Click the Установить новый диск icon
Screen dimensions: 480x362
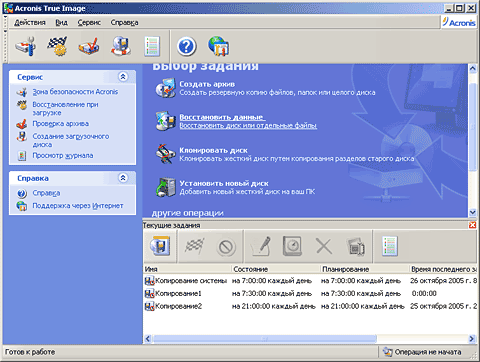[x=166, y=187]
